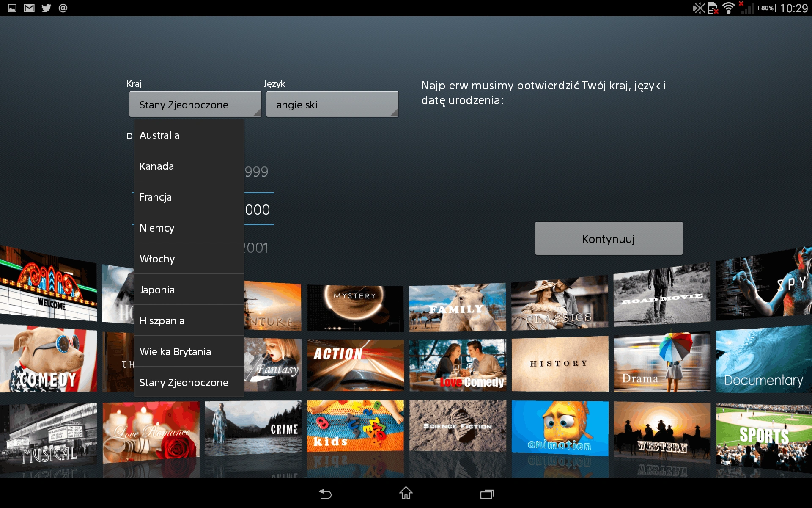Tap the battery 80% indicator
The width and height of the screenshot is (812, 508).
(767, 8)
